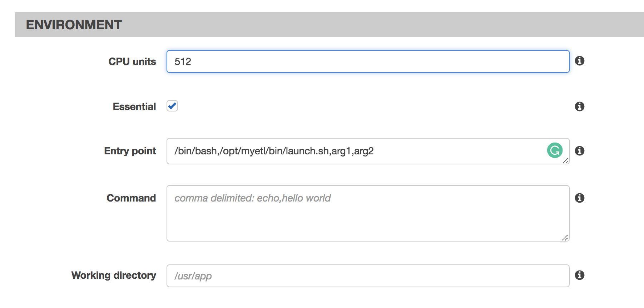Click the ENVIRONMENT section heading
644x308 pixels.
point(74,25)
